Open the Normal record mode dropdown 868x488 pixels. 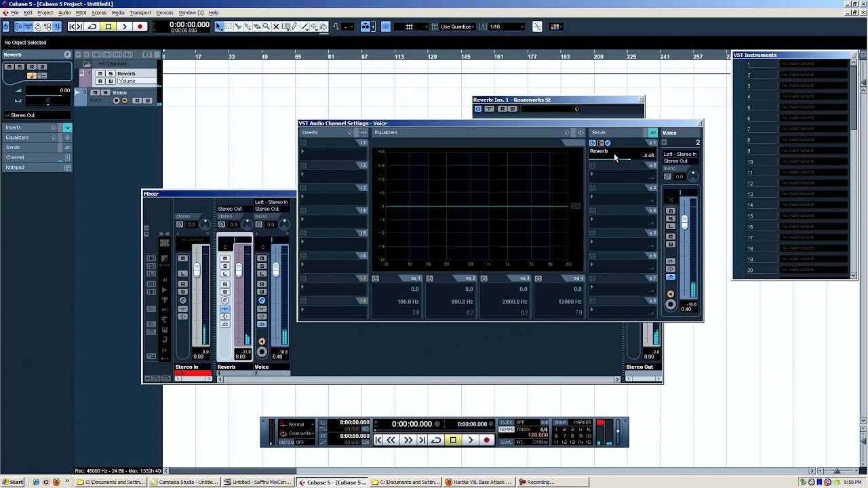tap(296, 424)
